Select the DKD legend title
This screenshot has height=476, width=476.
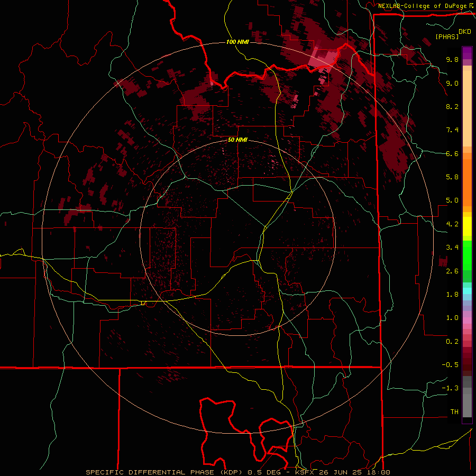[464, 32]
